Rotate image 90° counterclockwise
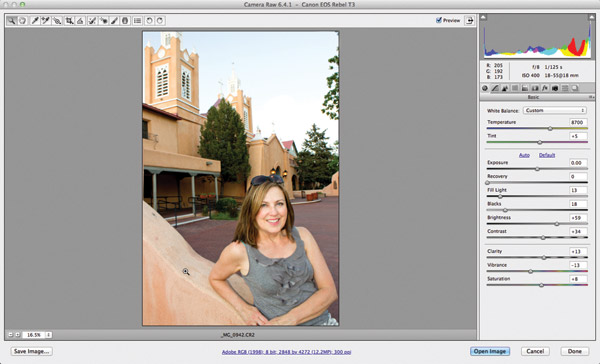Image resolution: width=600 pixels, height=364 pixels. pos(149,21)
